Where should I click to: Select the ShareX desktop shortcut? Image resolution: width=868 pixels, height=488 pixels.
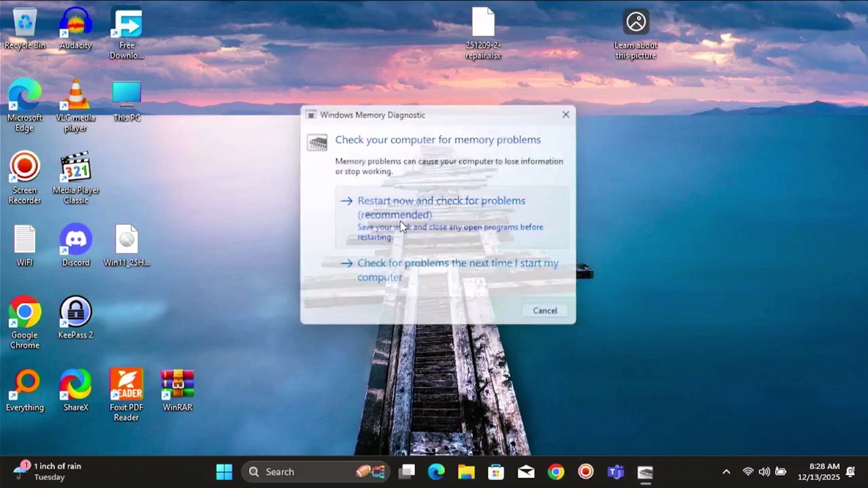pyautogui.click(x=75, y=390)
